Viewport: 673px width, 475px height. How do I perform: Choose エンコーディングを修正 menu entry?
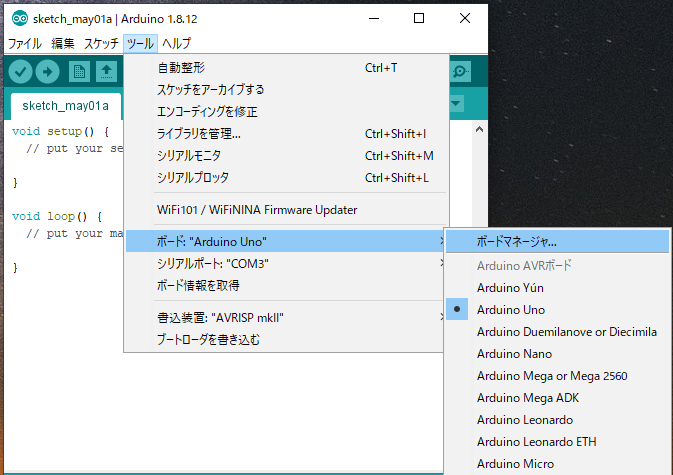[x=286, y=112]
